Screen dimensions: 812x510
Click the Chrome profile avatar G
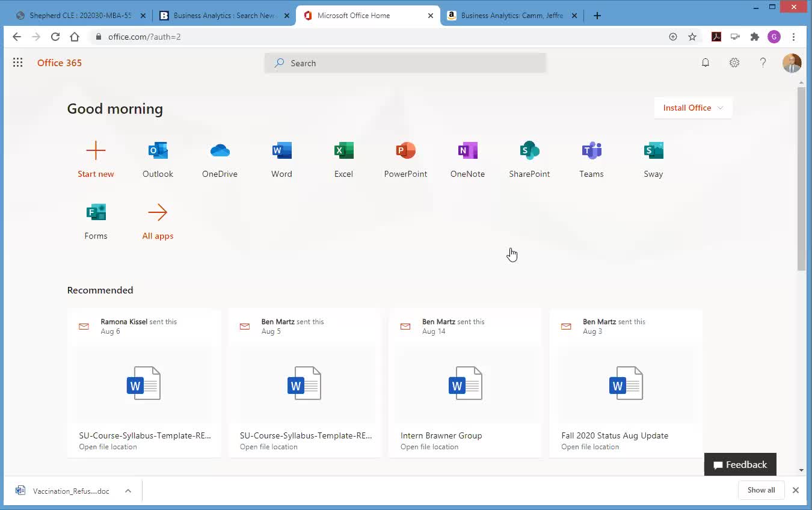[x=774, y=37]
